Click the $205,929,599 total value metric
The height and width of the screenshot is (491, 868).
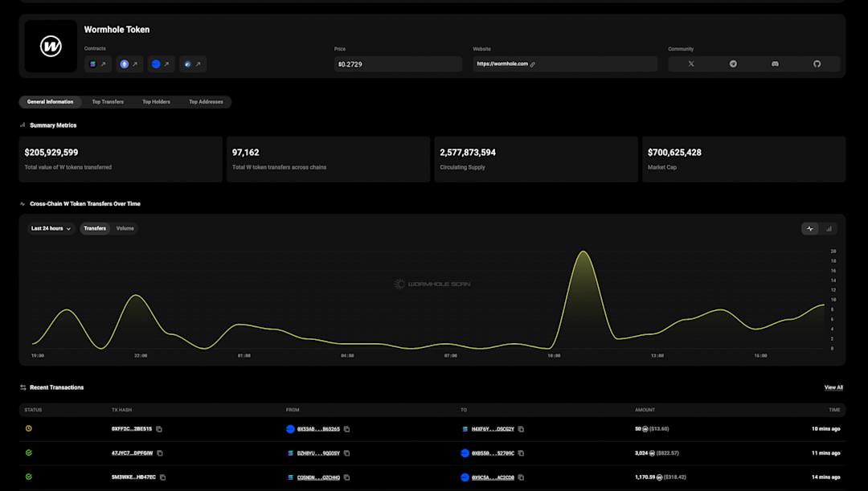point(121,159)
